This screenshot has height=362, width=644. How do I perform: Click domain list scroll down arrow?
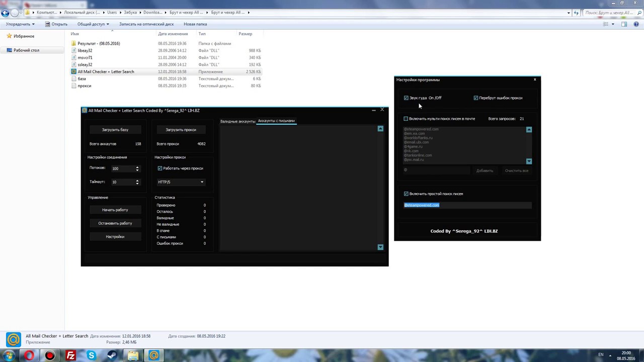pos(529,161)
